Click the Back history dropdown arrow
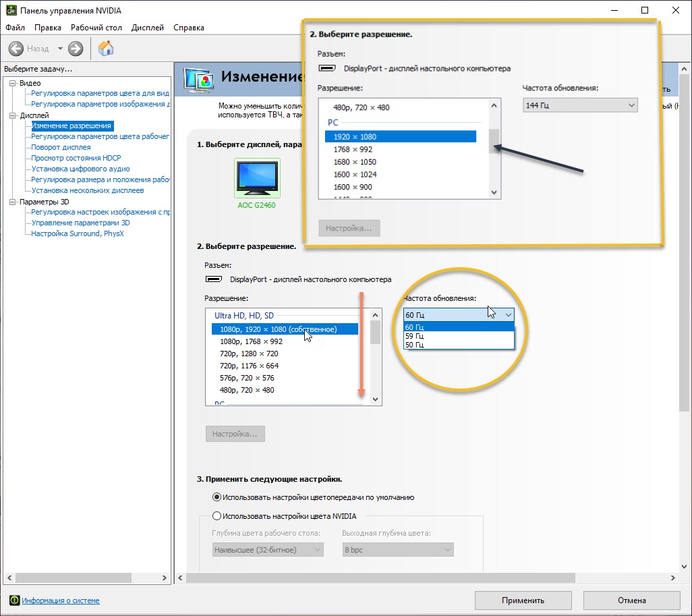 (x=60, y=49)
